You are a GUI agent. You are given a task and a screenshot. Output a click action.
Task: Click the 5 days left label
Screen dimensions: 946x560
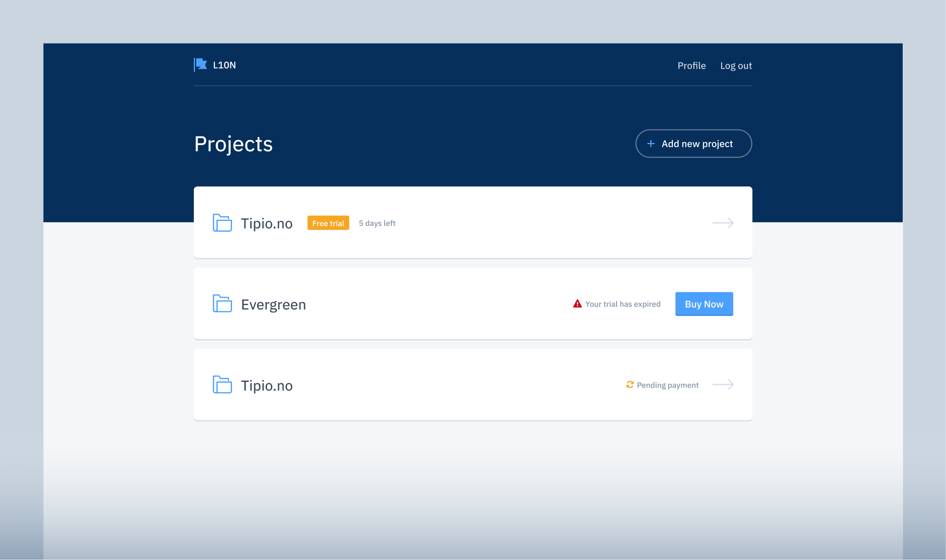(377, 223)
